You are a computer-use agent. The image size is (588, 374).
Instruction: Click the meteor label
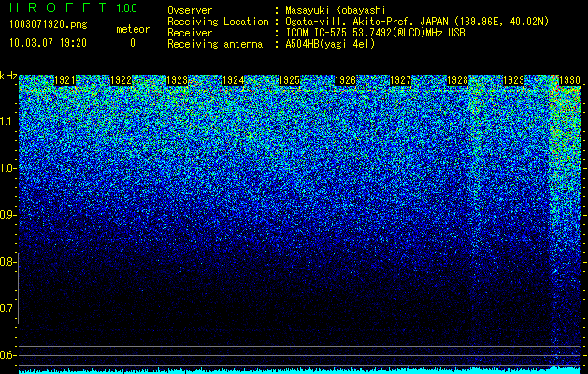(x=133, y=29)
